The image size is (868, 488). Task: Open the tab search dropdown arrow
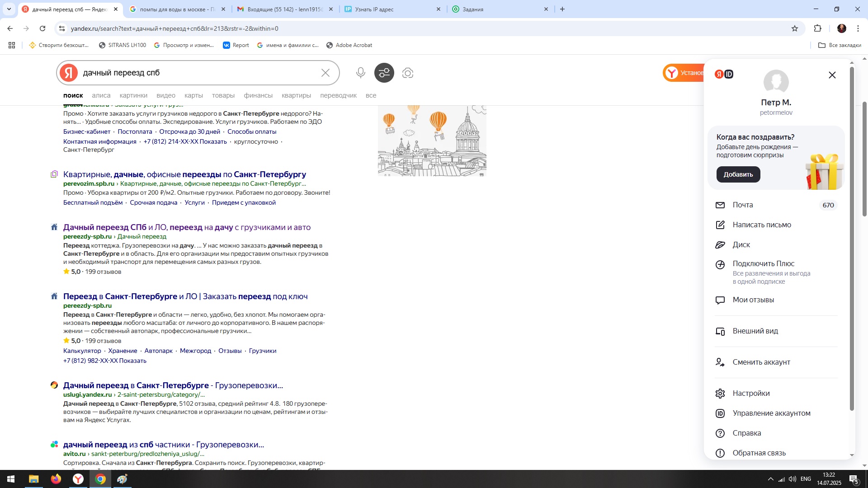tap(9, 9)
